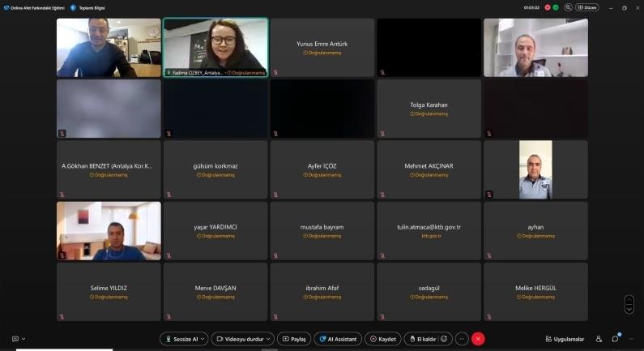Open the closed captions menu at bottom left
Image resolution: width=644 pixels, height=351 pixels.
(x=16, y=339)
